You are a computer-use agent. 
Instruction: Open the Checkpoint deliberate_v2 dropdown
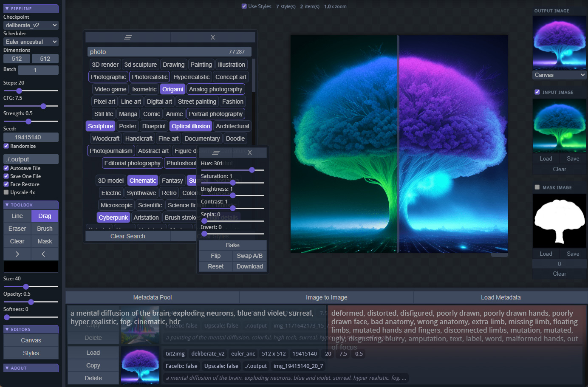click(31, 25)
